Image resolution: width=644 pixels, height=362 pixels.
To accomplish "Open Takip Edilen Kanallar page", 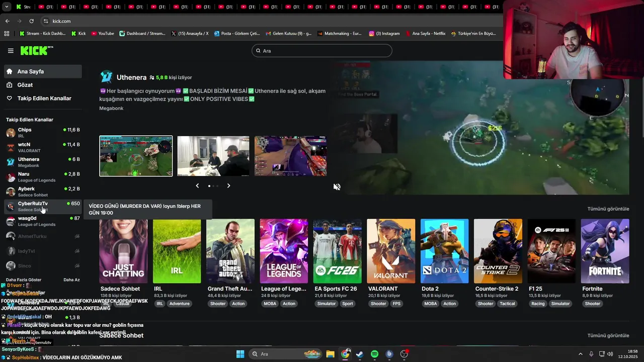I will (43, 99).
